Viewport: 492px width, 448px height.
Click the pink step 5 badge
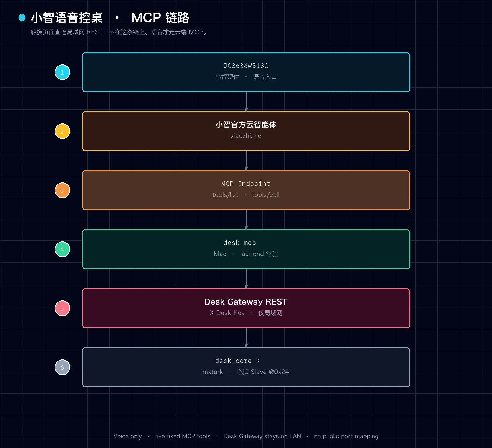tap(62, 308)
